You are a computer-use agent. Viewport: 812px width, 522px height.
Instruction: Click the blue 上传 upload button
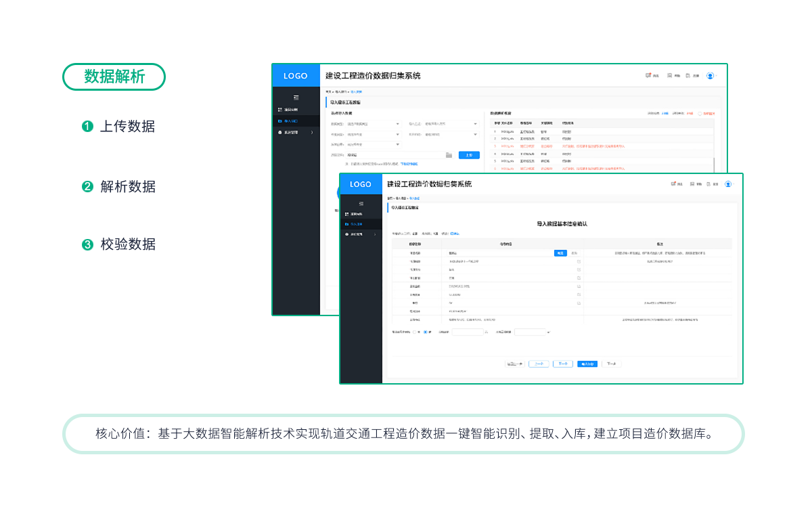click(x=469, y=155)
